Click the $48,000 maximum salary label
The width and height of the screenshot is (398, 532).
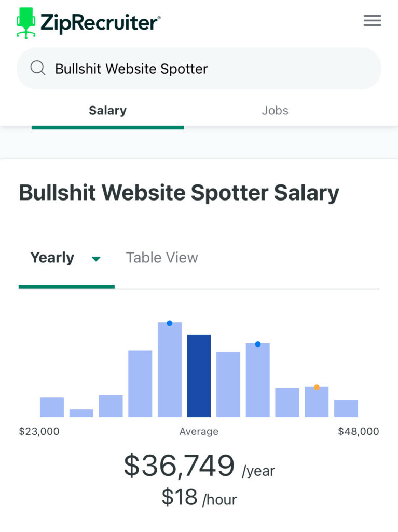[358, 432]
